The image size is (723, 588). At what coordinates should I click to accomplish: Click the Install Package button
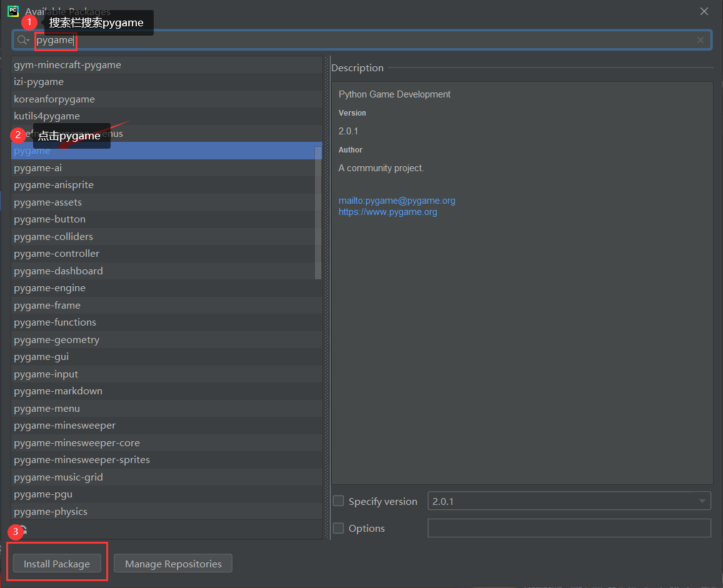pyautogui.click(x=57, y=564)
